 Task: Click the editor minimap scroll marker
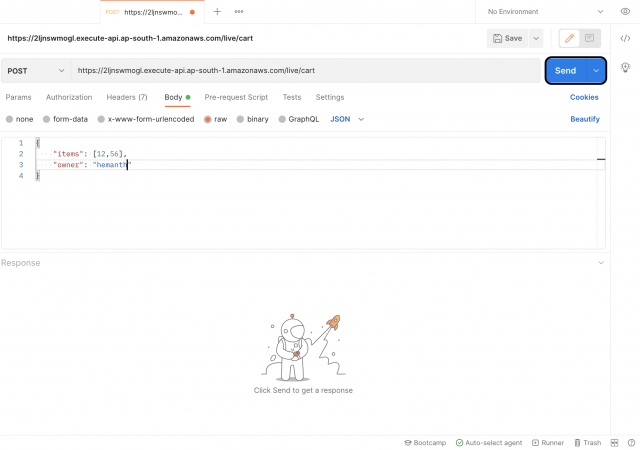click(x=601, y=159)
